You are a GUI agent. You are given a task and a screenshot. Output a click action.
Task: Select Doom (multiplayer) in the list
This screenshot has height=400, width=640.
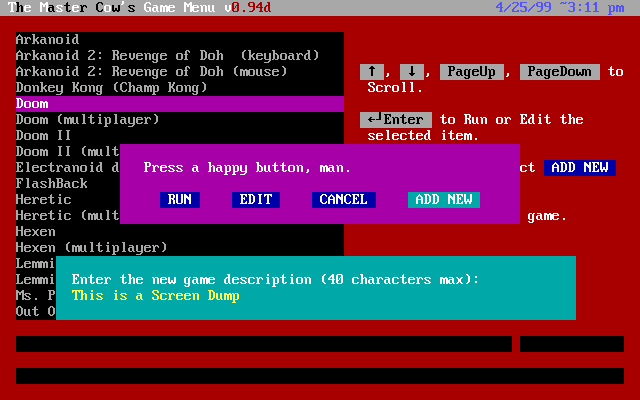87,120
